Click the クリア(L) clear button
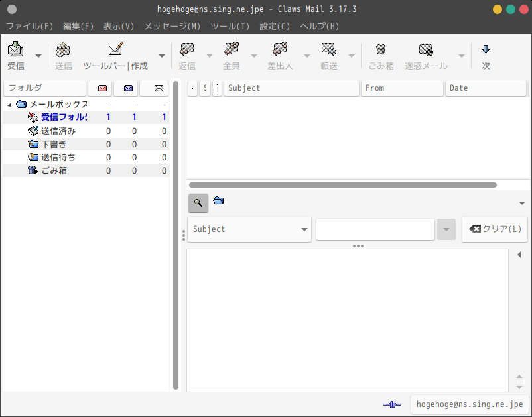Viewport: 532px width, 417px height. tap(495, 229)
